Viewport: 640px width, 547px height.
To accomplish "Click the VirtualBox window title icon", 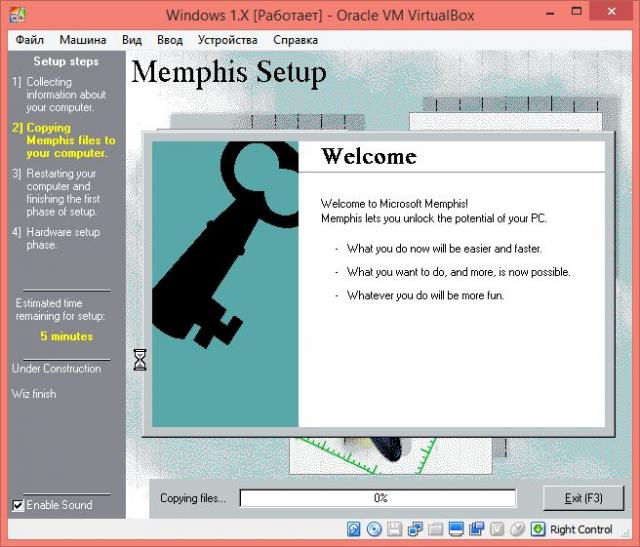I will click(x=18, y=15).
